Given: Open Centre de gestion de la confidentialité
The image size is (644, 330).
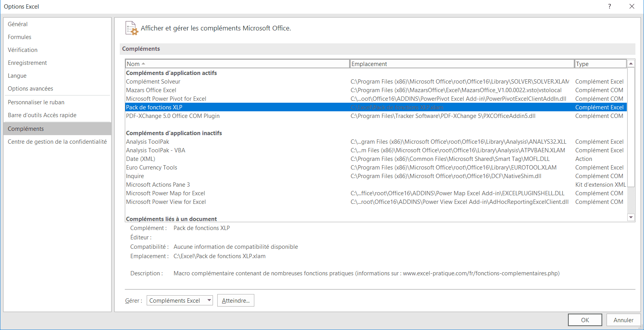Looking at the screenshot, I should pos(57,142).
